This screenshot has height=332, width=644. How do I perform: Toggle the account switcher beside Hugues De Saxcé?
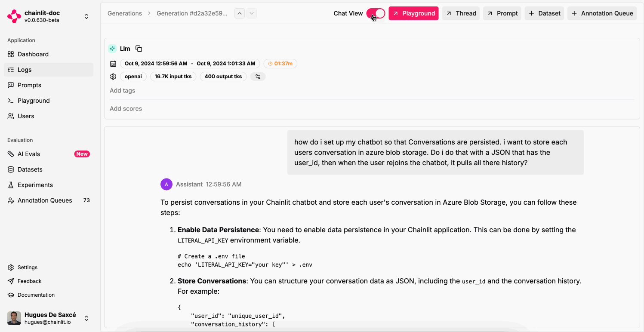(86, 318)
